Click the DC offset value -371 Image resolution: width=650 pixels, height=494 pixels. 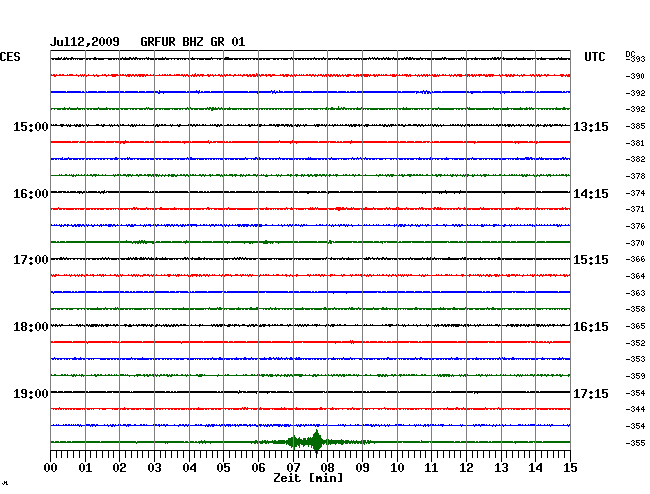tap(635, 209)
